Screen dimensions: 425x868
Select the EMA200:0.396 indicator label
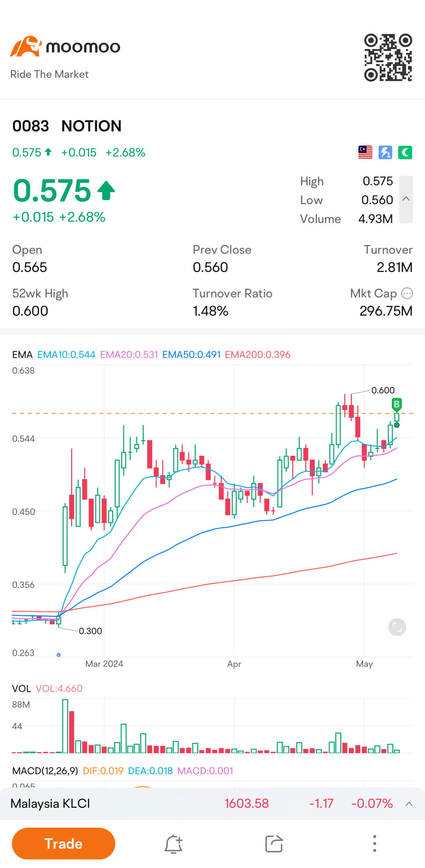258,354
